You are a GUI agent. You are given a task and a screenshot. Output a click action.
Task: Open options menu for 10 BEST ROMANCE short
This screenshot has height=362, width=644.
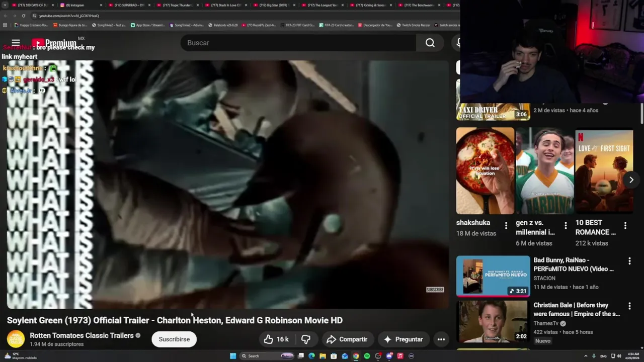[x=625, y=226]
